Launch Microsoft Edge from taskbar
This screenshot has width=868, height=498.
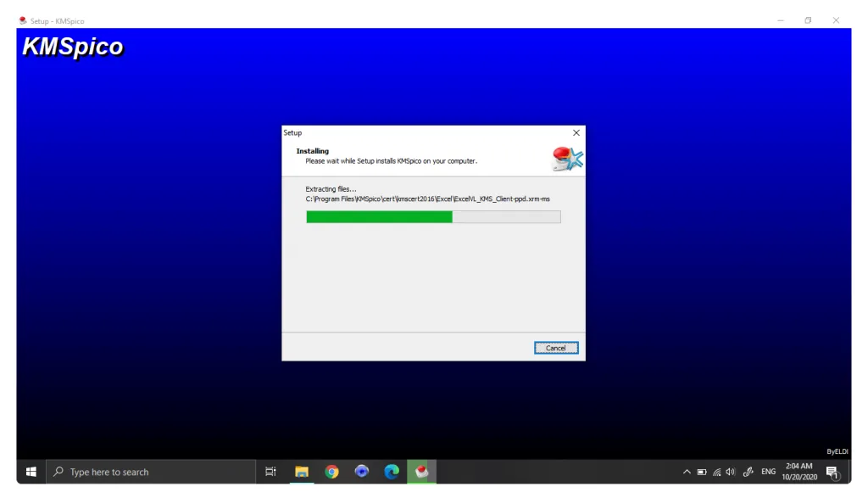392,472
